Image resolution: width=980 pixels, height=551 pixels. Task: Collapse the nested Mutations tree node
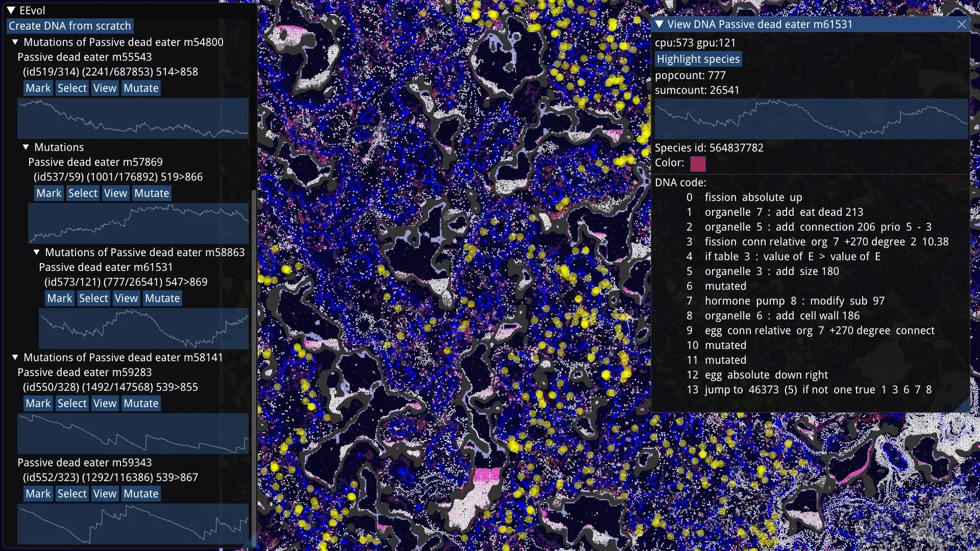click(x=26, y=147)
